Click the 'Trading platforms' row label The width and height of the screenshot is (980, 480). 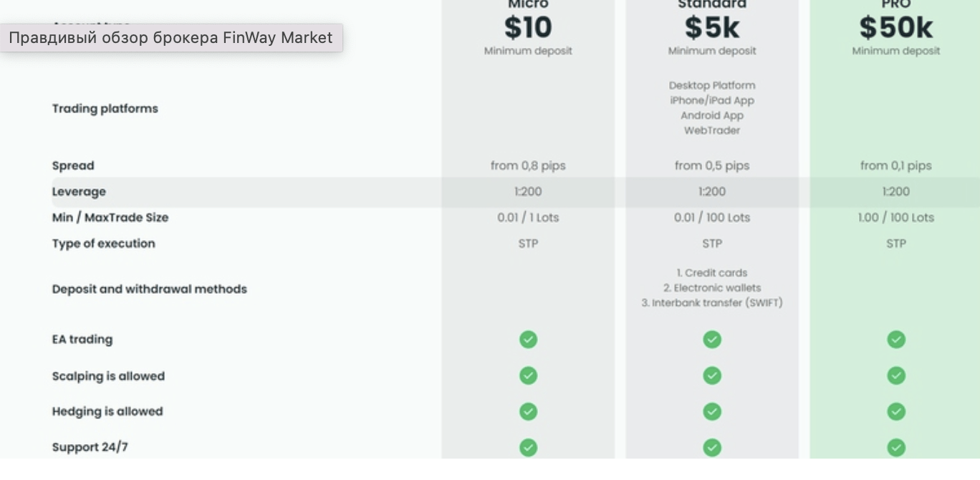(x=105, y=108)
